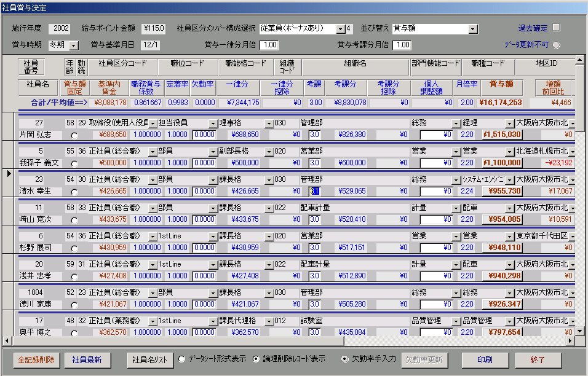Screen dimensions: 588x376
Task: Select 論理削除レコード表示 radio option
Action: point(256,359)
